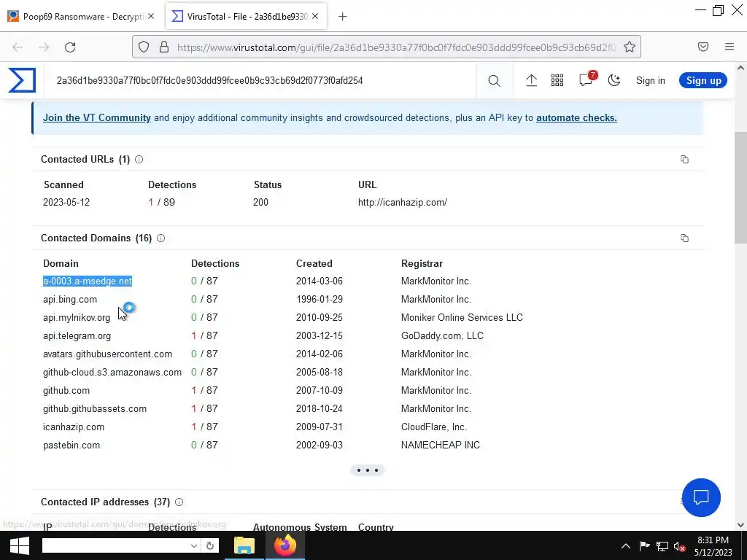Open the api.bing.com domain

(x=70, y=300)
